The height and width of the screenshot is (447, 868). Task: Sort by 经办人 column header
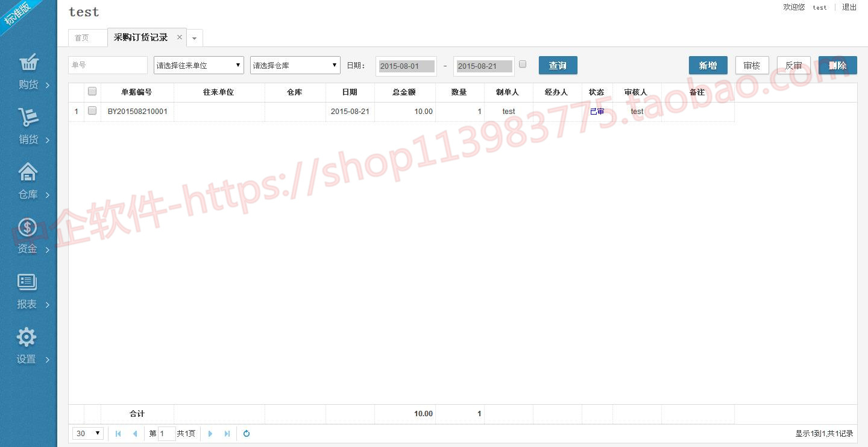point(557,92)
